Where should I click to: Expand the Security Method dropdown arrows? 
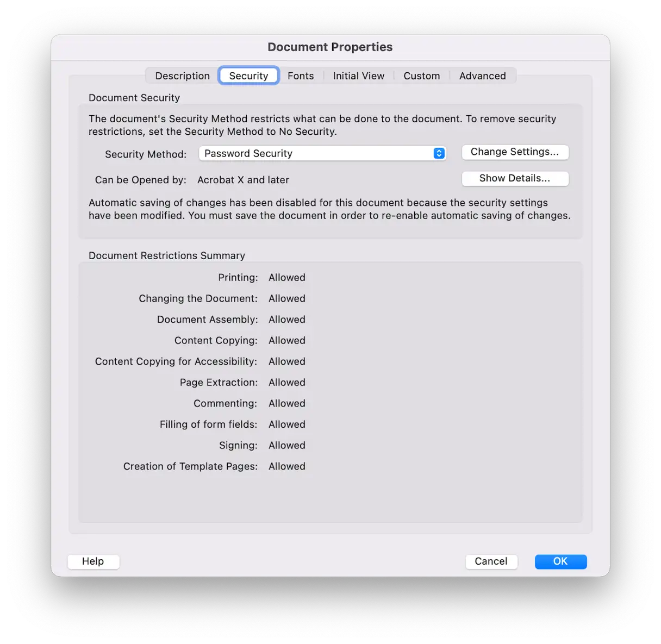tap(439, 154)
